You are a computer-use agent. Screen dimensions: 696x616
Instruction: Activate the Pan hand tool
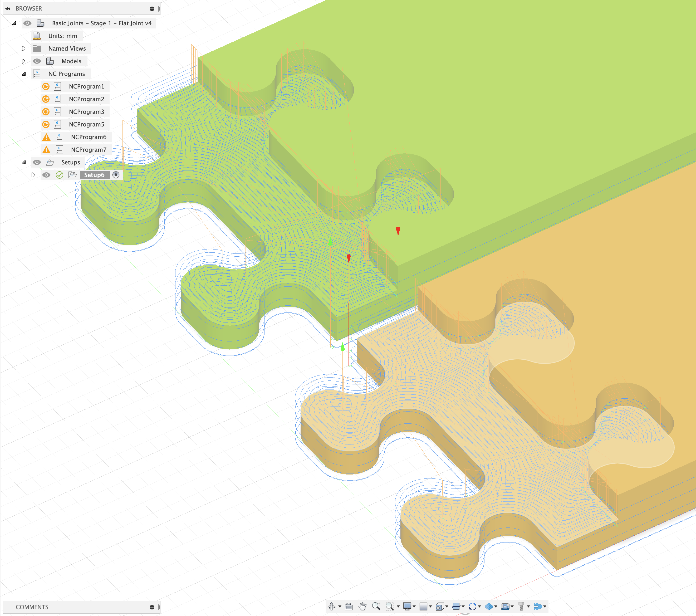363,607
